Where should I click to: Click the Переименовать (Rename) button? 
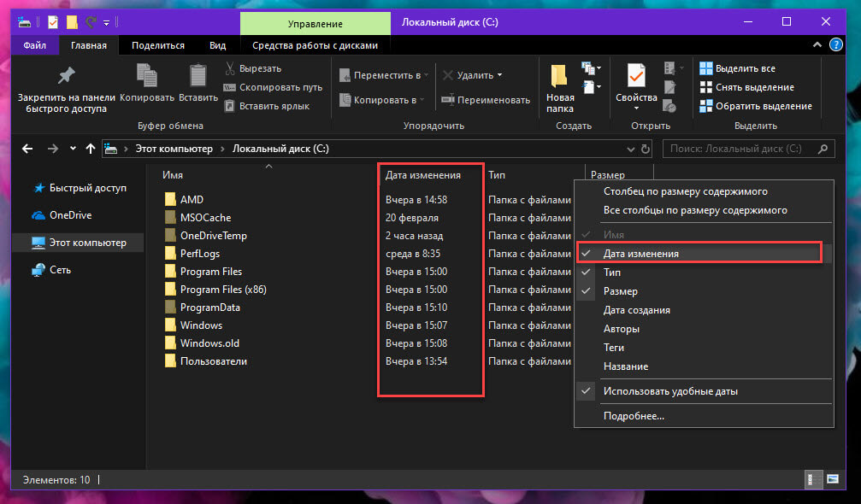[486, 100]
